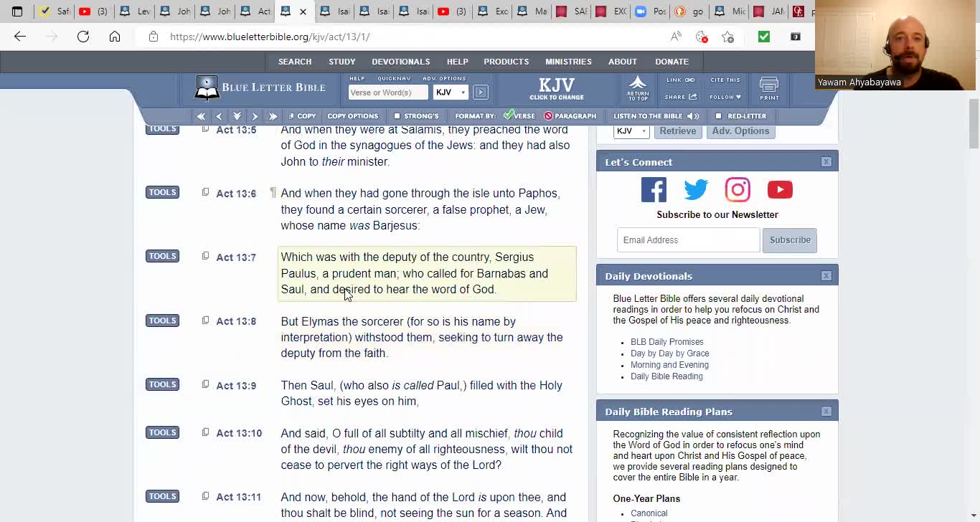The image size is (980, 522).
Task: Open the PRODUCTS menu
Action: tap(507, 62)
